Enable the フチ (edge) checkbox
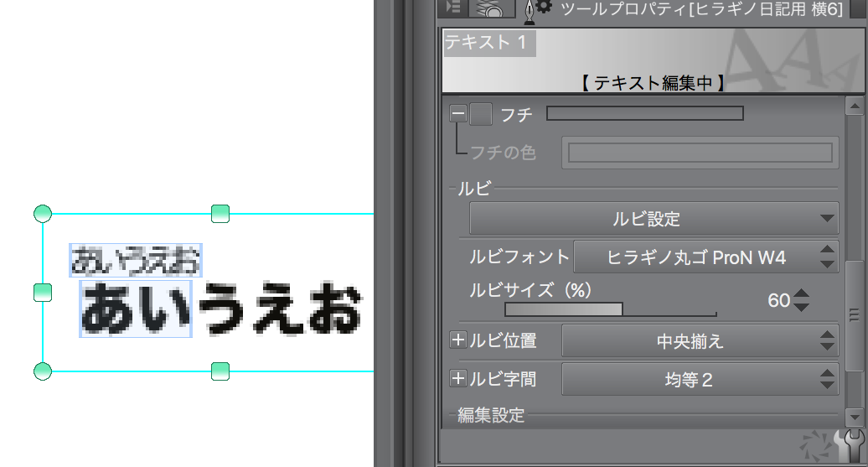Viewport: 868px width, 467px height. [x=481, y=114]
